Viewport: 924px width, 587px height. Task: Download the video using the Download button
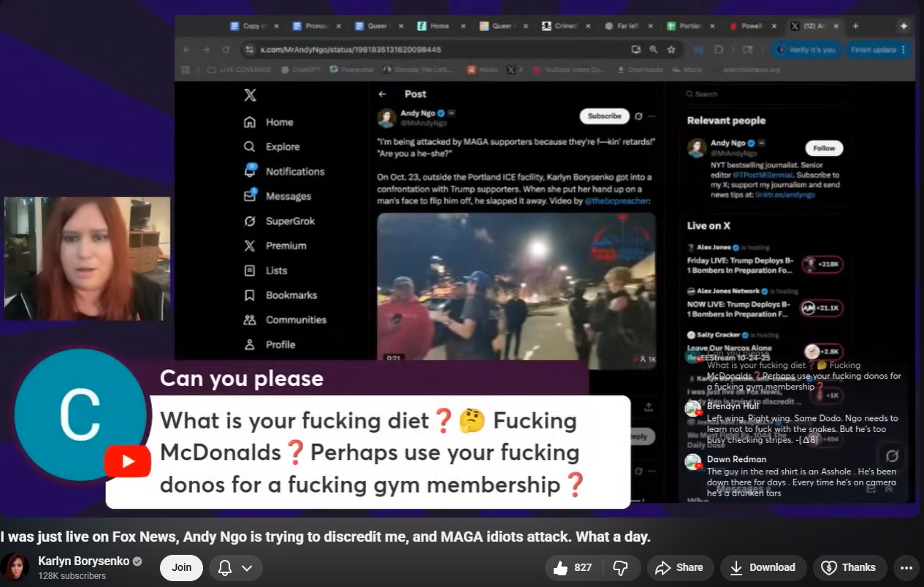(763, 567)
